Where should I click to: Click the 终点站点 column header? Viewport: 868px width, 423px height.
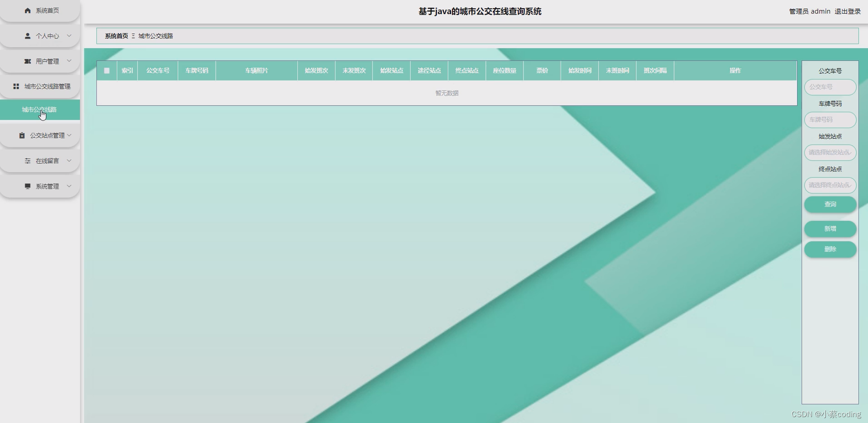(x=467, y=71)
